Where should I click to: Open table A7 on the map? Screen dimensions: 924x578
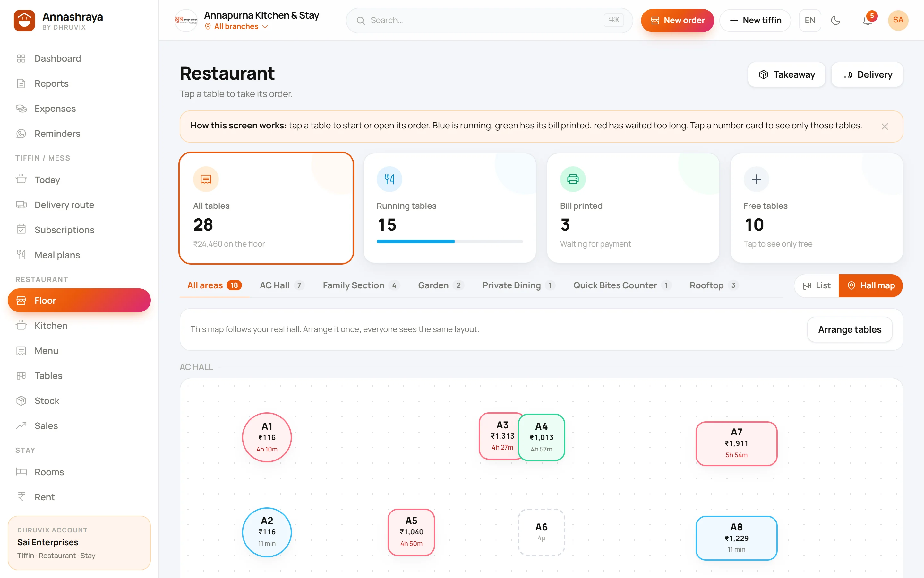736,443
